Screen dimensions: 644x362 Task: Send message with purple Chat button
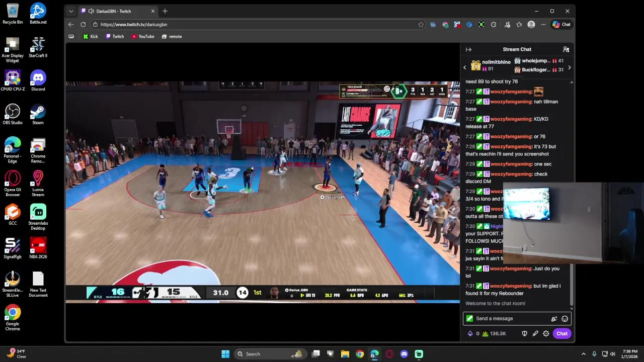click(x=562, y=333)
